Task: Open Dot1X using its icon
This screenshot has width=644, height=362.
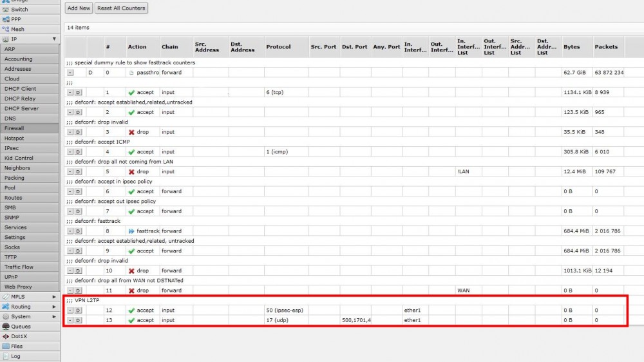Action: coord(6,336)
